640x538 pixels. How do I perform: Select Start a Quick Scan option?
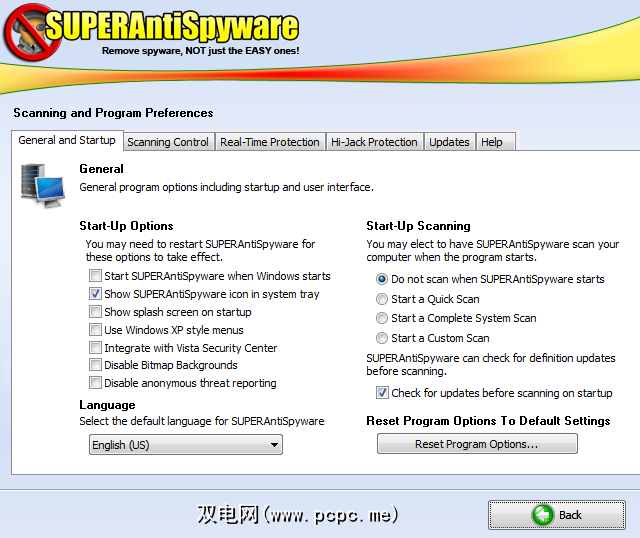click(382, 299)
